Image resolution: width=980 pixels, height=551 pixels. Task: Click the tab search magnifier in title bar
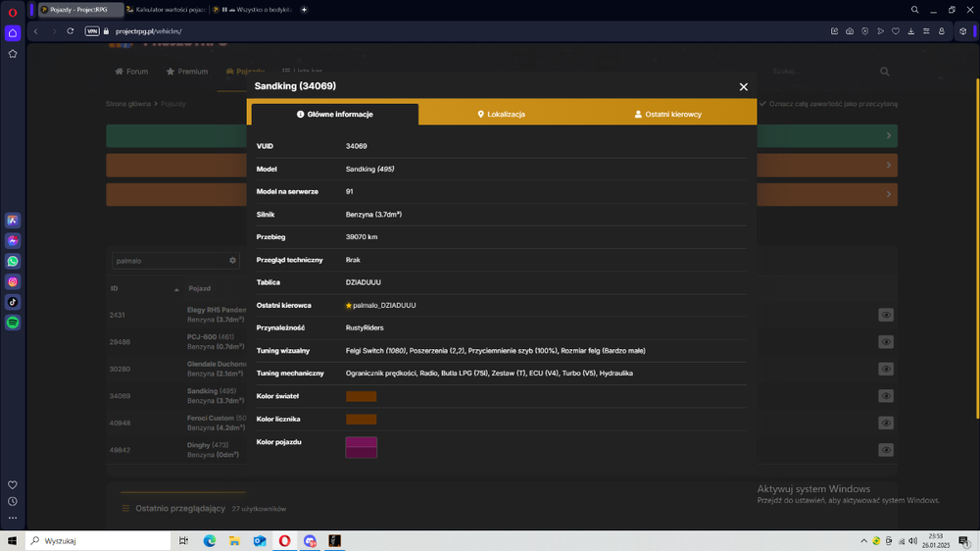914,10
